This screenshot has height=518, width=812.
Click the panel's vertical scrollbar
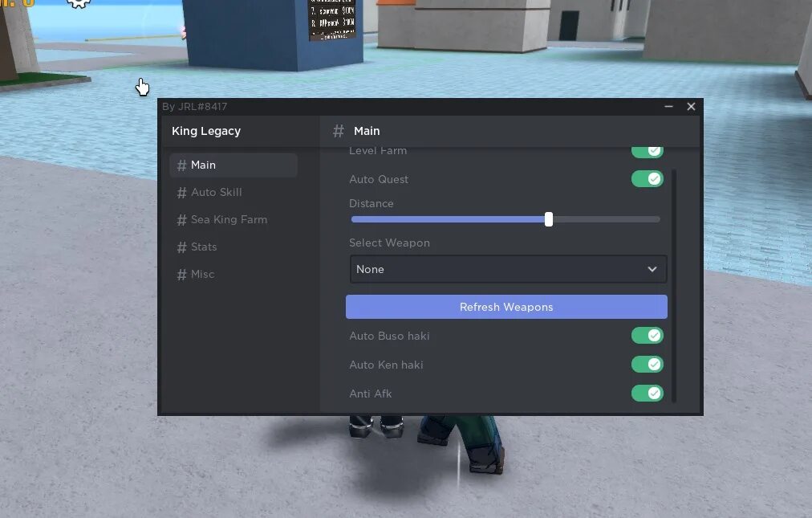[674, 286]
